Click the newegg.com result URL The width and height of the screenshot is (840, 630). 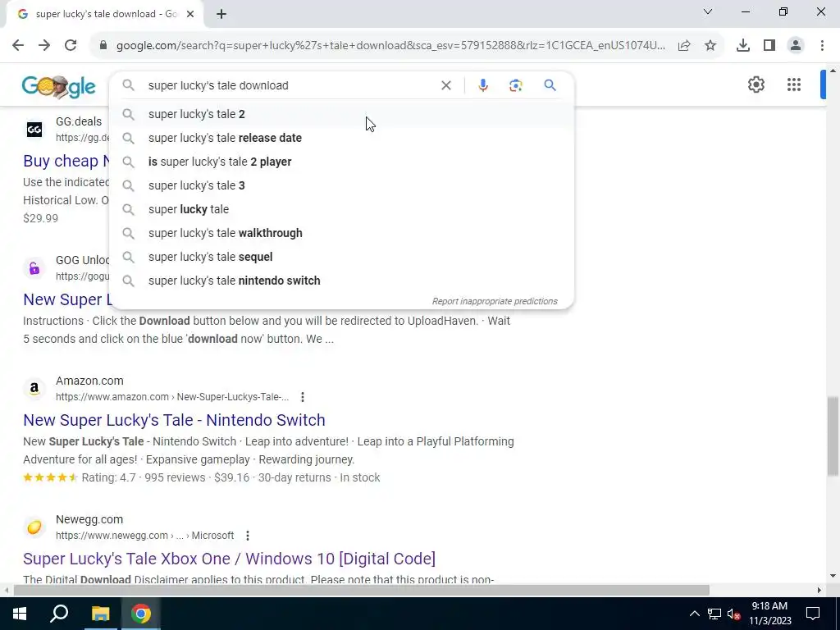144,536
